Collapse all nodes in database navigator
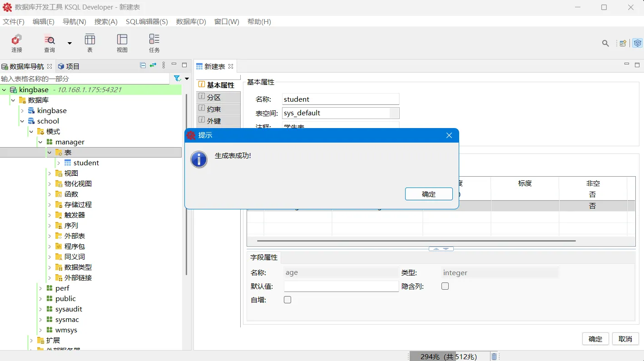The width and height of the screenshot is (644, 361). (x=143, y=65)
